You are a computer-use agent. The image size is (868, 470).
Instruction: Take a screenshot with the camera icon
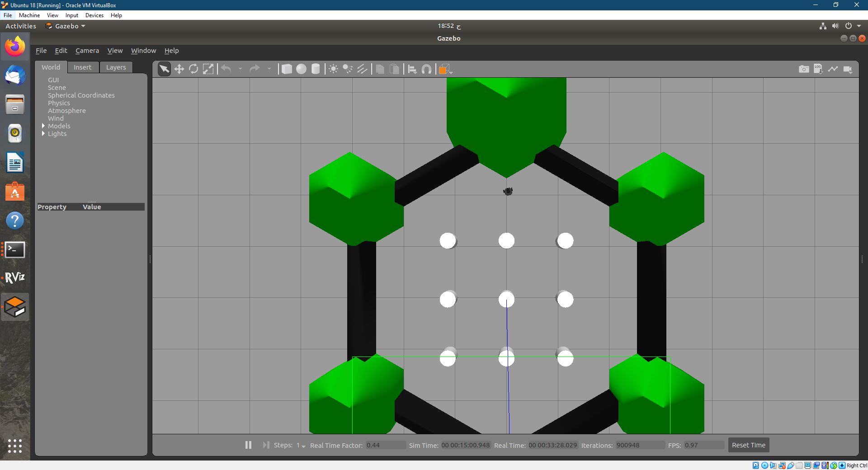pos(804,69)
